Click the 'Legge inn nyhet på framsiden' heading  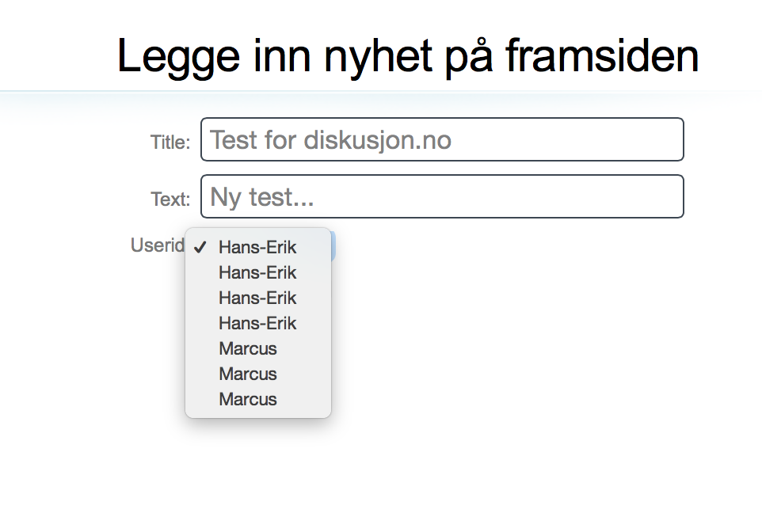coord(408,57)
